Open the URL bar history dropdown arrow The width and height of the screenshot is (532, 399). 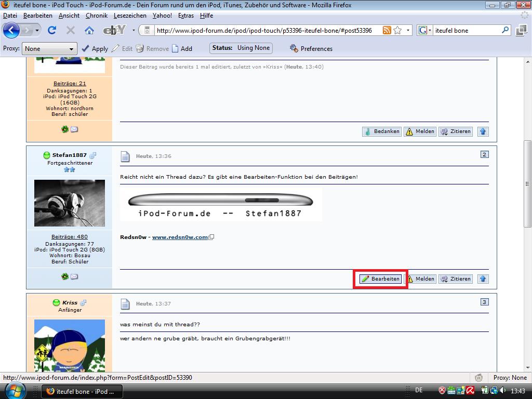(408, 30)
